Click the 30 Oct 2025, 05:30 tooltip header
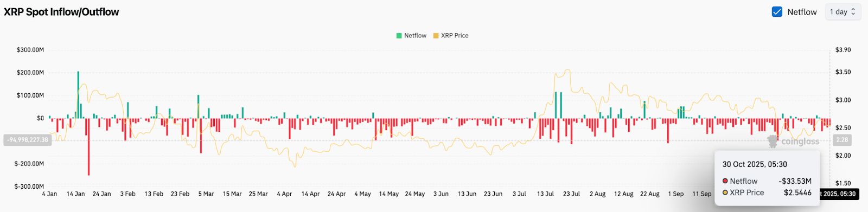 click(x=755, y=164)
